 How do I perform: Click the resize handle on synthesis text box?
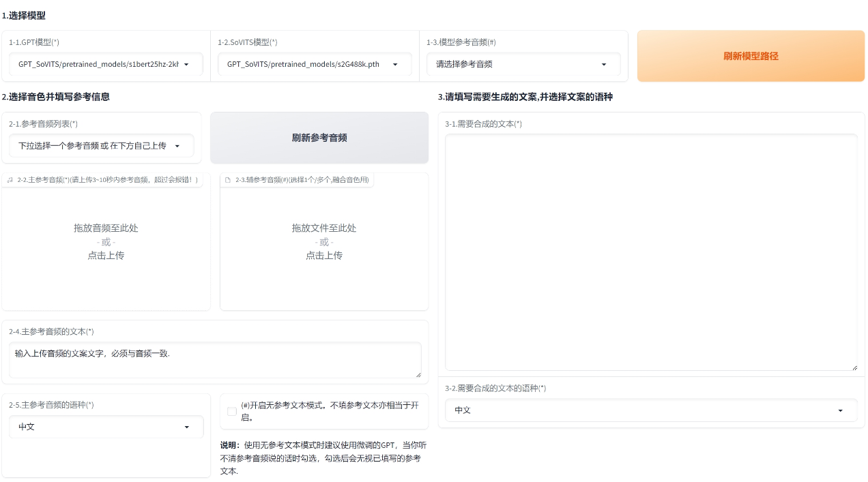point(856,369)
